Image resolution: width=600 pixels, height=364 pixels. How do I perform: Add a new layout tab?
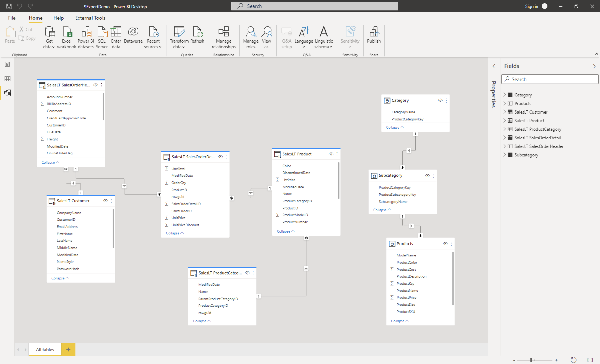point(68,349)
